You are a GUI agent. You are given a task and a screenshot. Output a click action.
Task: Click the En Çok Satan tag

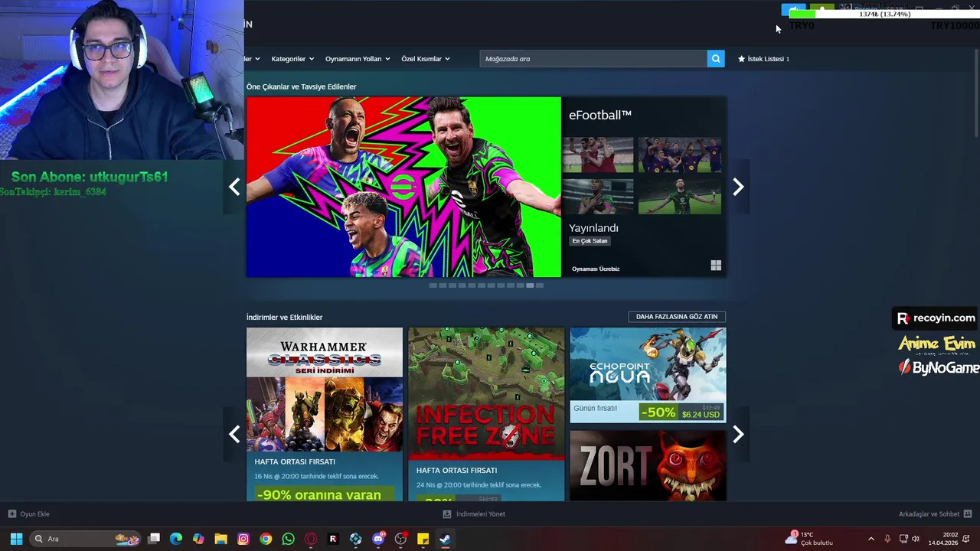590,241
